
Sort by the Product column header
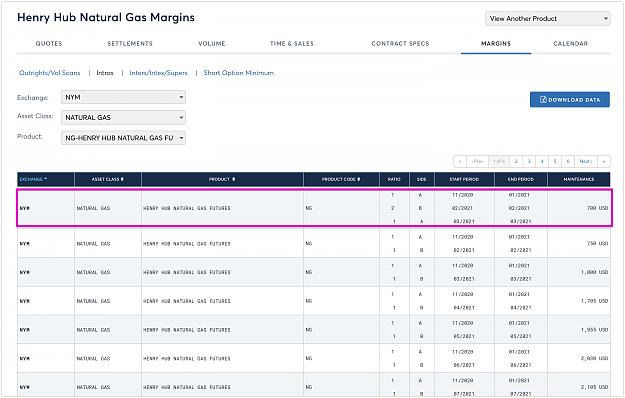pos(222,179)
